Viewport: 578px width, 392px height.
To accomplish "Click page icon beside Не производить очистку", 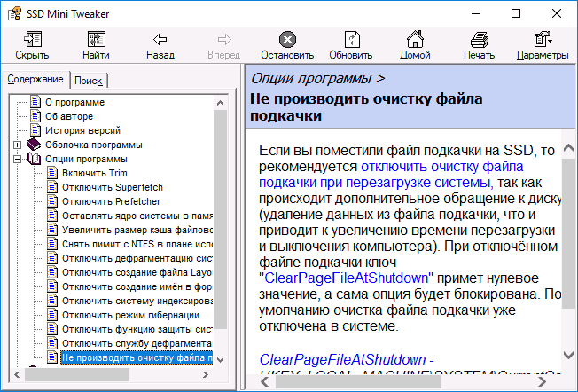I will (x=52, y=357).
